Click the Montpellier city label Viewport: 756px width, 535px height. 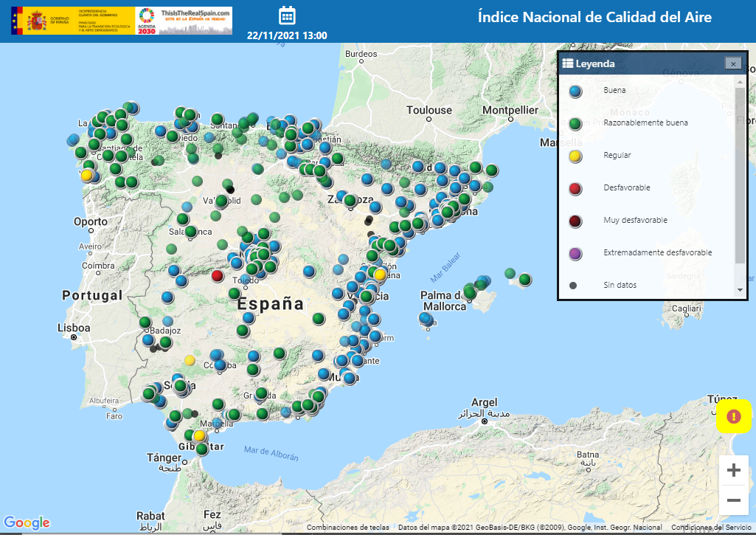pyautogui.click(x=510, y=110)
